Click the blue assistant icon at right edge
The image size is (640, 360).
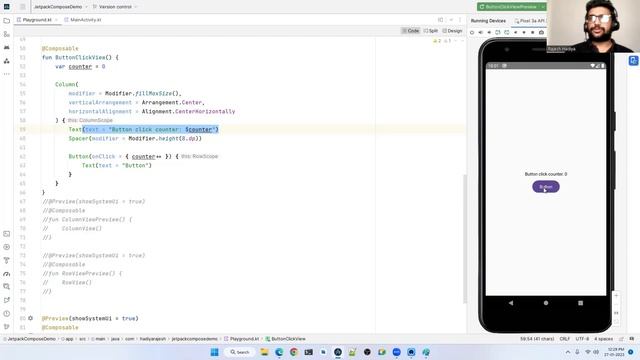[x=633, y=61]
